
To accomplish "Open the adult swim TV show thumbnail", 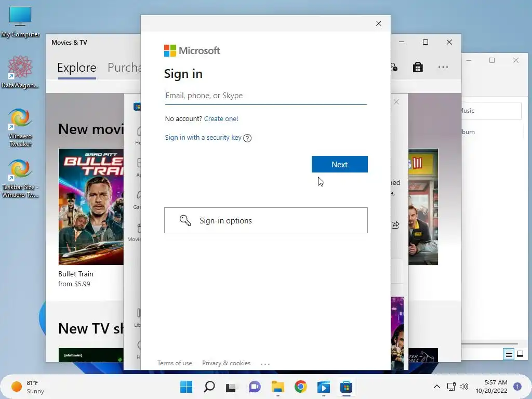I will (x=91, y=355).
